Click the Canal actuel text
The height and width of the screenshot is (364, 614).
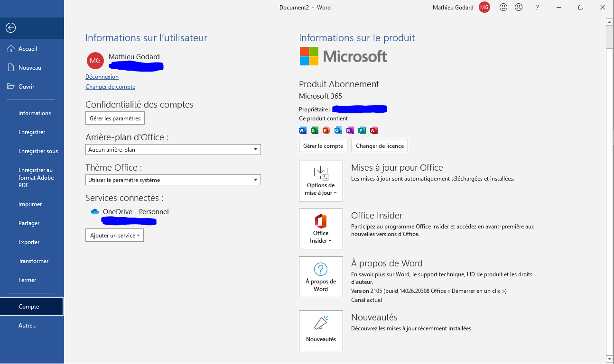coord(366,300)
